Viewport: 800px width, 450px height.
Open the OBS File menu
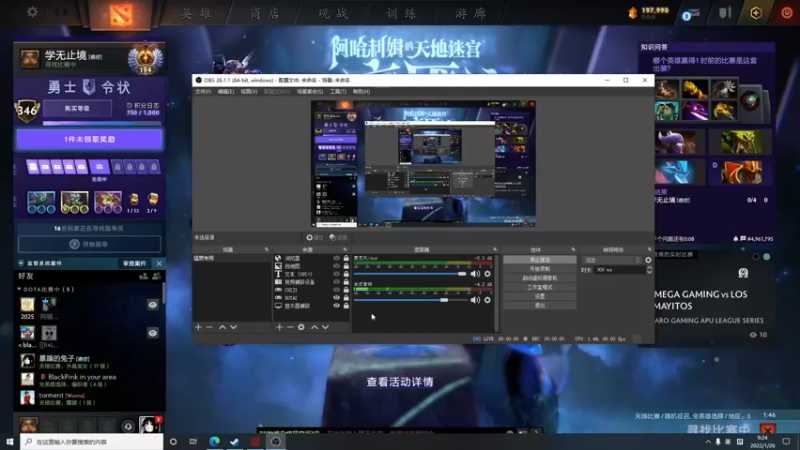click(x=203, y=92)
